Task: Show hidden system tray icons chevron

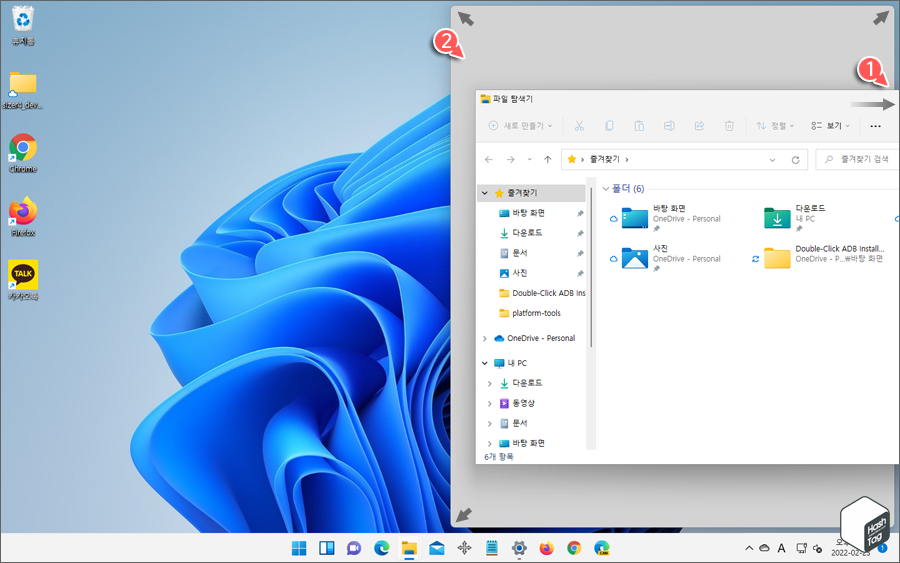Action: (749, 549)
